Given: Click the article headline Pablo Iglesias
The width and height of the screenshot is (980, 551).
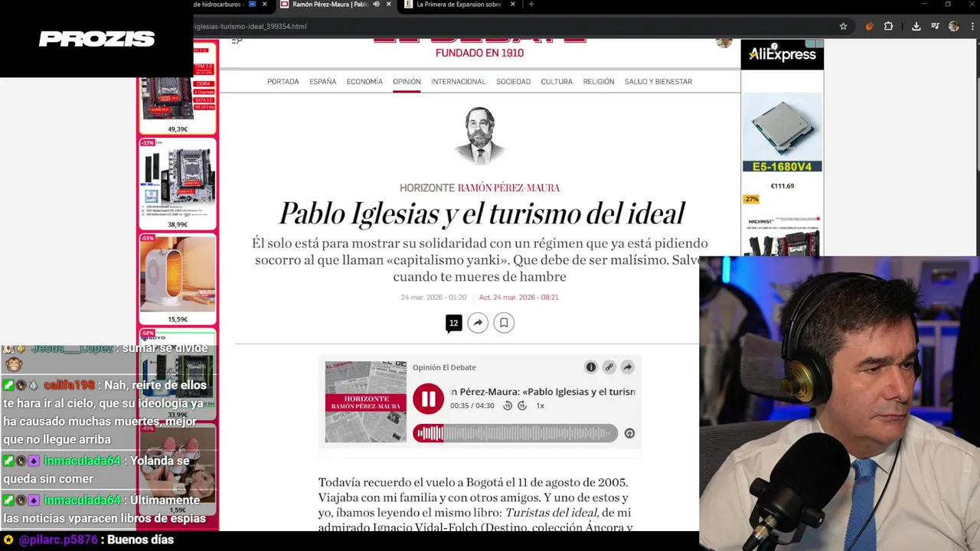Looking at the screenshot, I should click(481, 214).
